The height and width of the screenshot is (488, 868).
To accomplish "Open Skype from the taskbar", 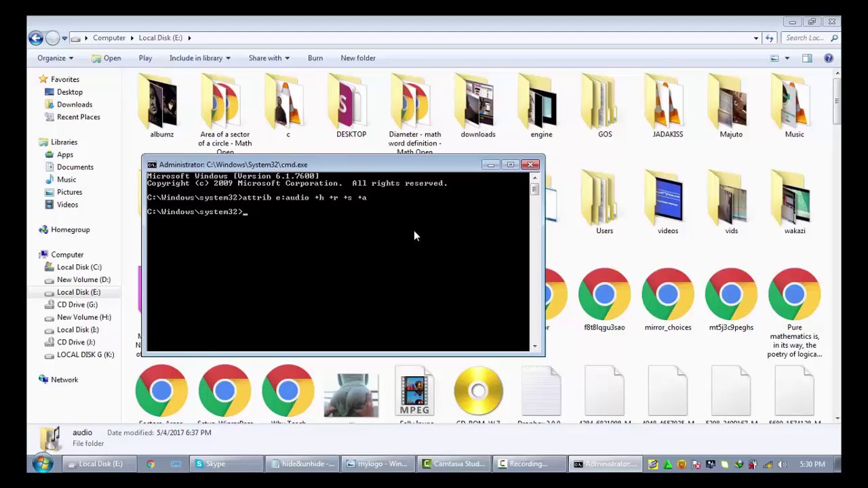I will pyautogui.click(x=225, y=464).
